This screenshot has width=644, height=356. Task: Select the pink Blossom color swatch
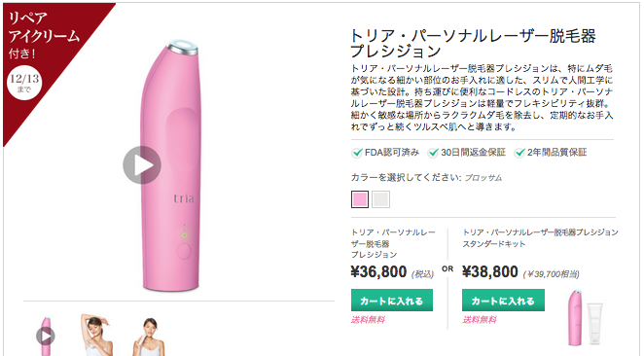(360, 199)
